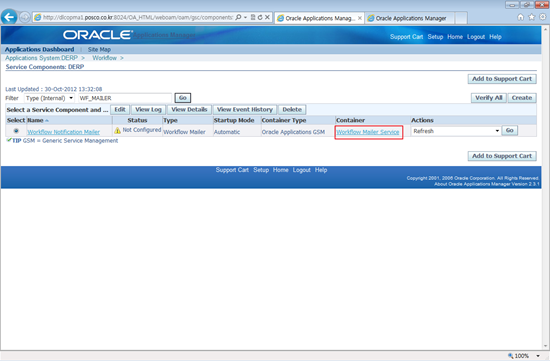This screenshot has height=361, width=550.
Task: Click the compatibility view icon in address bar
Action: click(253, 17)
